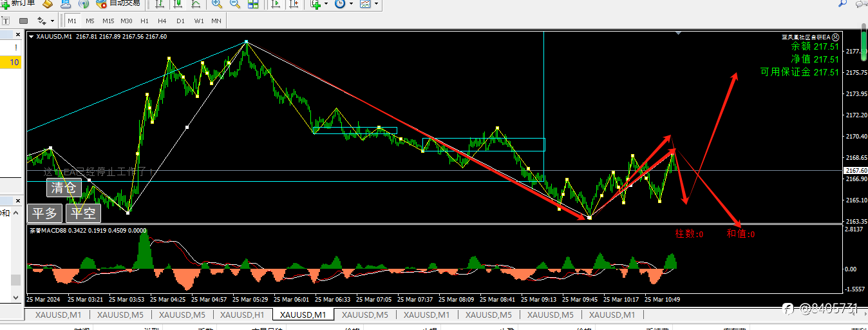Toggle chart auto scroll icon
Viewport: 868px width, 330px height.
point(276,3)
